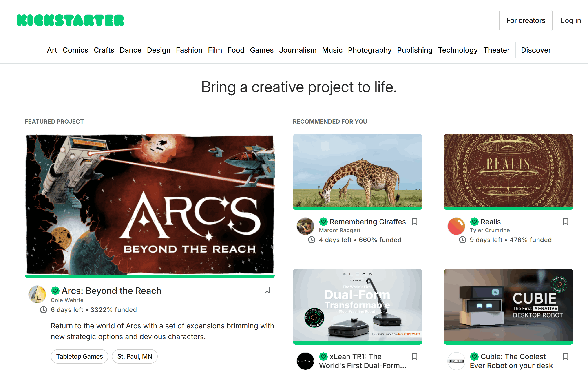Save the Cubie desktop robot project

click(565, 357)
